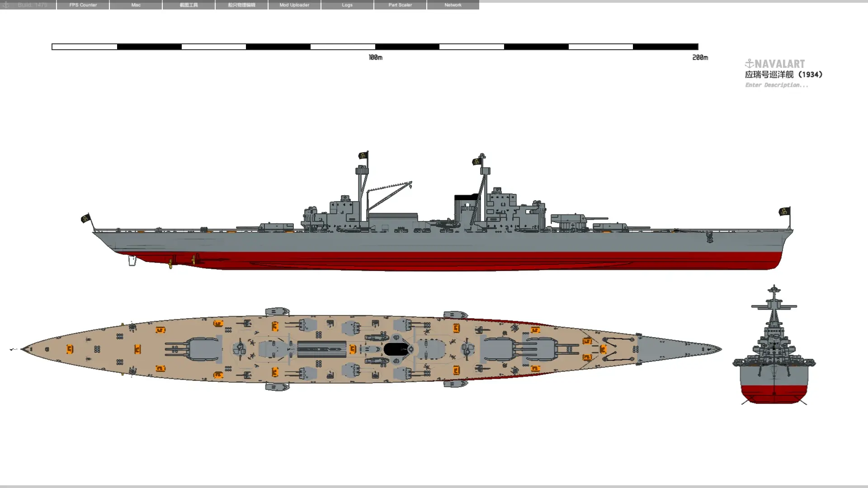Click the bow flag in side view
The image size is (868, 488).
(784, 211)
